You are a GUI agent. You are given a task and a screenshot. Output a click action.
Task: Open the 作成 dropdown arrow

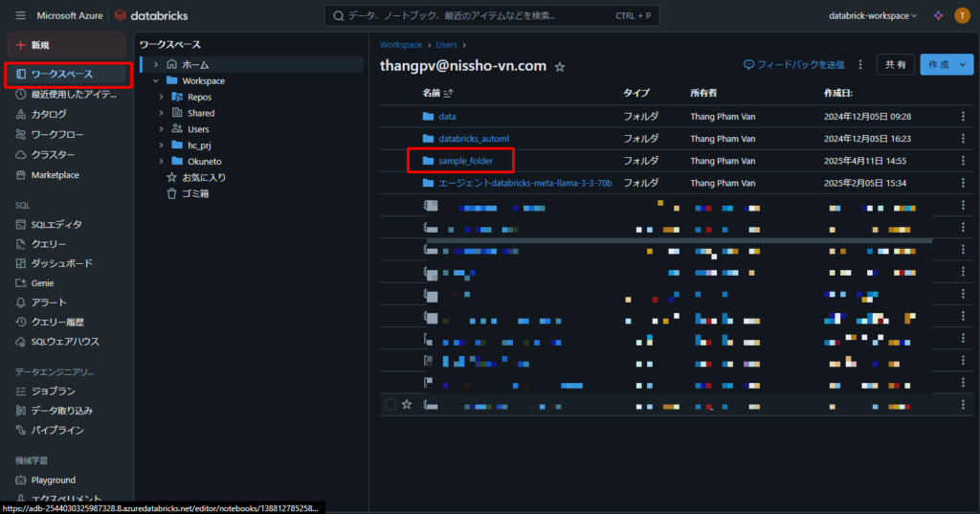point(963,64)
